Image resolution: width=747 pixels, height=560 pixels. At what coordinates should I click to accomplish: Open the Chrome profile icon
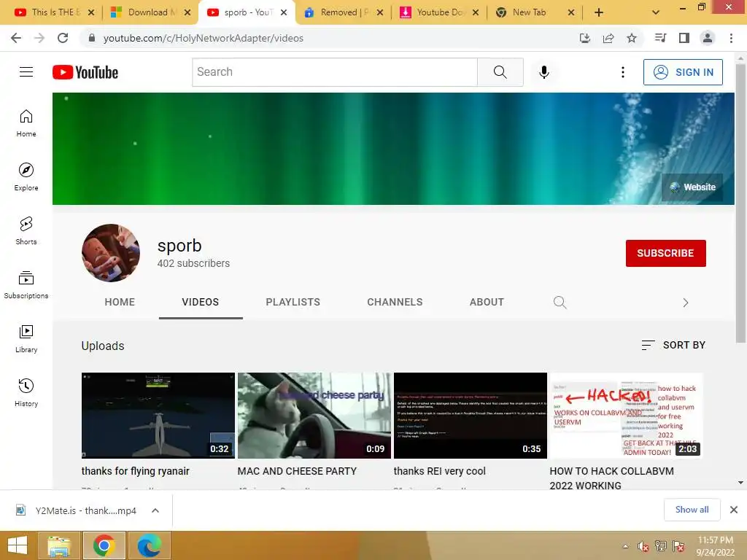coord(708,38)
